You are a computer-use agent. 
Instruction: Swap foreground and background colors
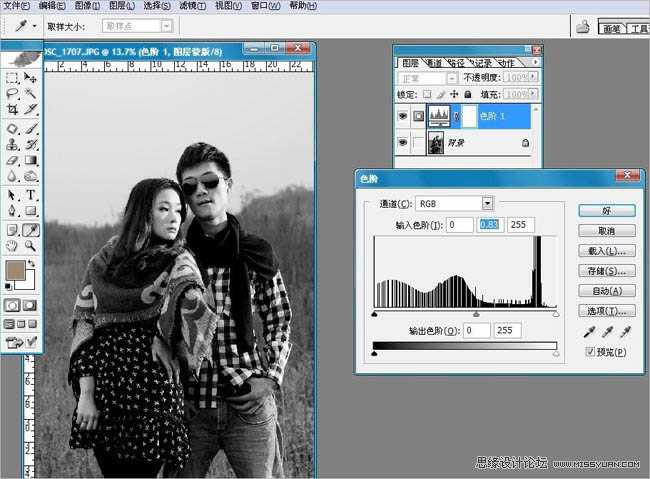[32, 263]
